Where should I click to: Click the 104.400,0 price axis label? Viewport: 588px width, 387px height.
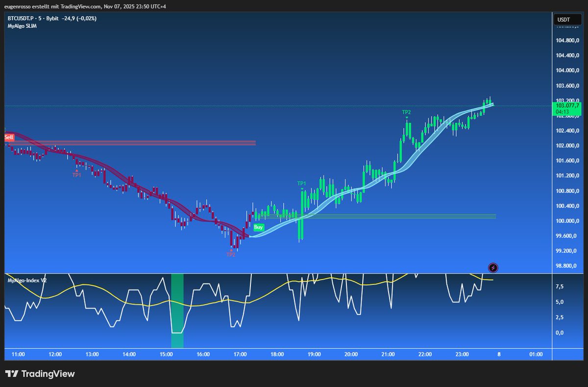pos(567,55)
